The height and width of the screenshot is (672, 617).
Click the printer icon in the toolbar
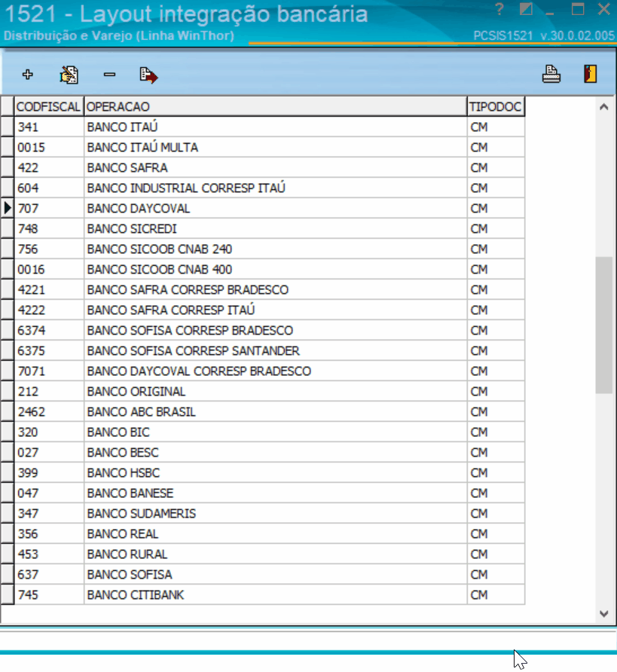(x=551, y=74)
